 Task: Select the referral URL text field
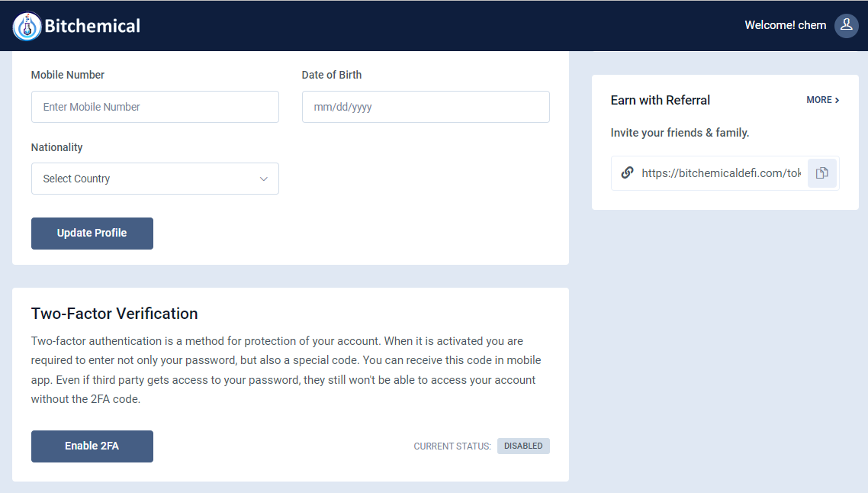pyautogui.click(x=721, y=172)
